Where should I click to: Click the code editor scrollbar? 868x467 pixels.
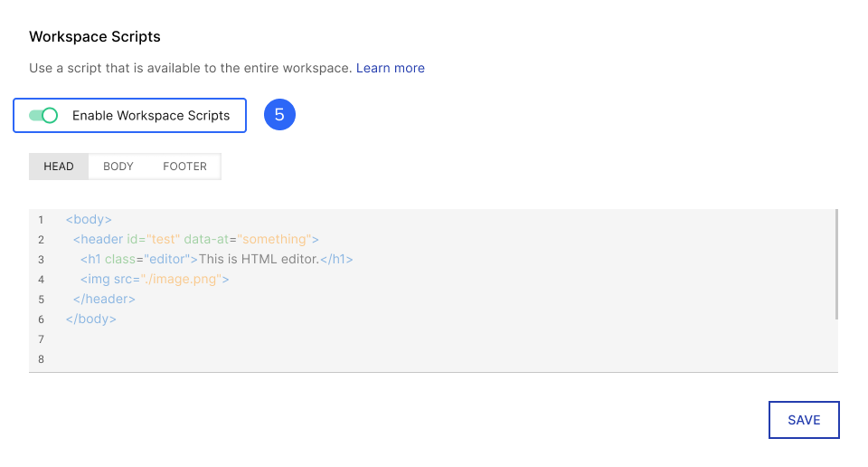click(x=835, y=264)
